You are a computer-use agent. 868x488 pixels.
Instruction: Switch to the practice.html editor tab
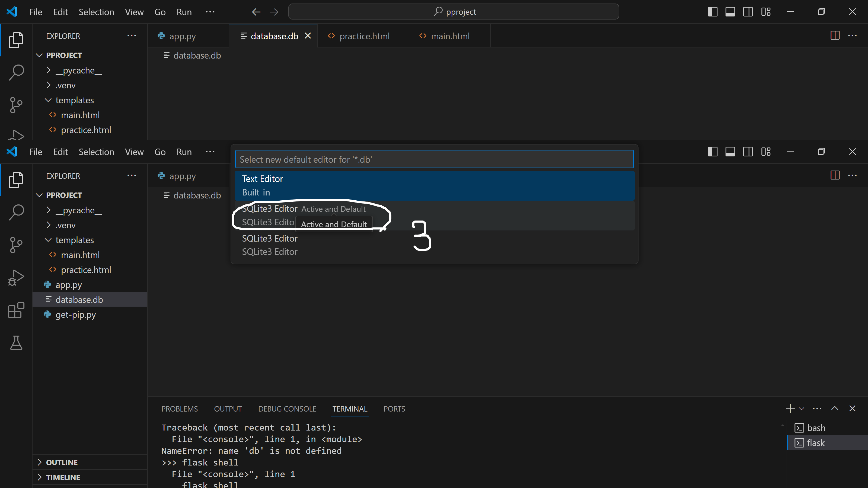click(363, 36)
